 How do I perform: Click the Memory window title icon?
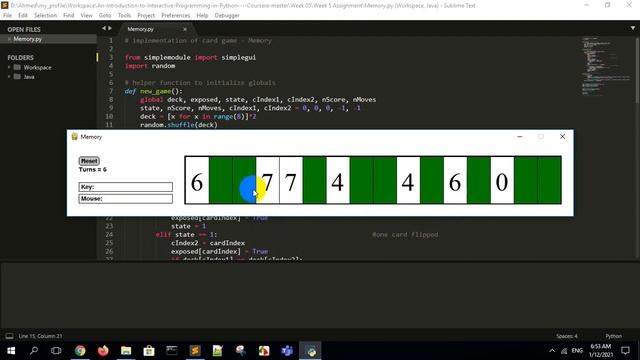point(74,137)
